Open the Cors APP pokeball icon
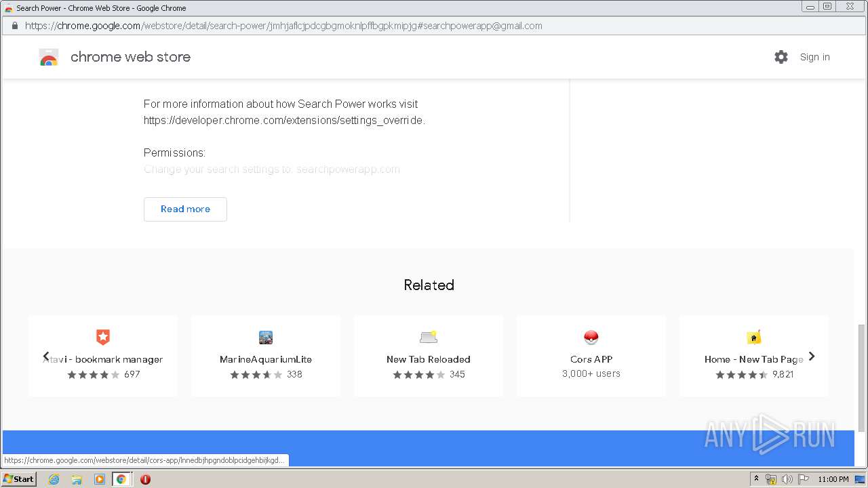 point(591,337)
